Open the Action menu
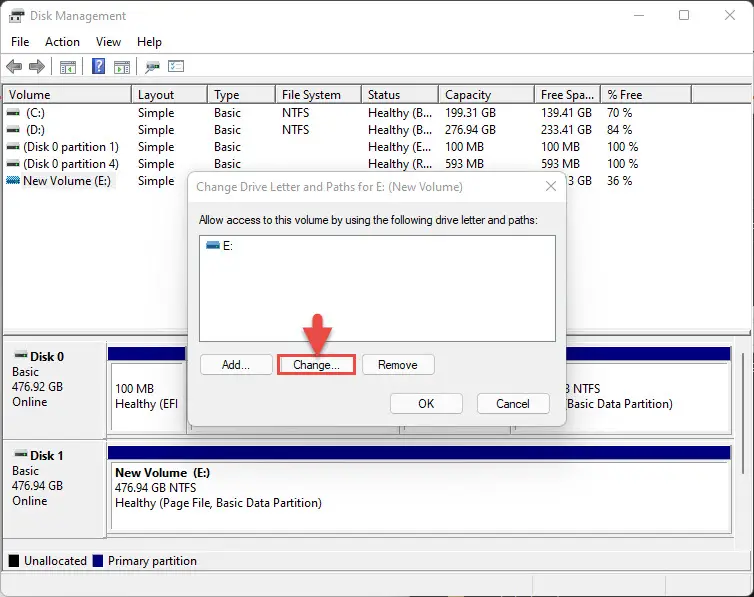754x597 pixels. click(x=63, y=42)
